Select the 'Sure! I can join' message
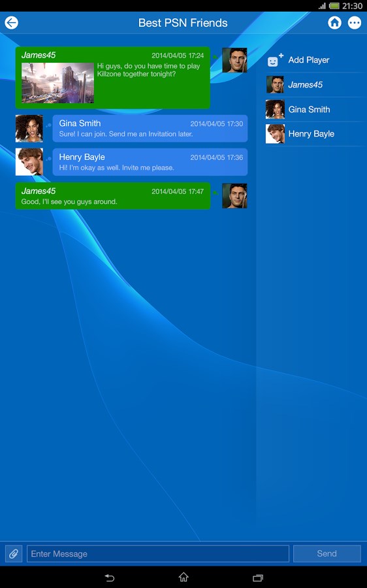Viewport: 367px width, 588px height. tap(126, 134)
